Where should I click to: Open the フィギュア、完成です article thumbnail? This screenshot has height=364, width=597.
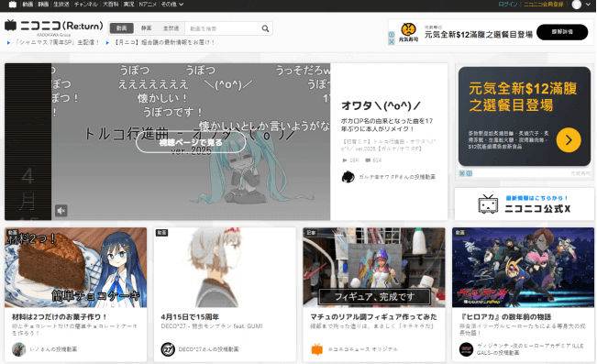coord(374,268)
